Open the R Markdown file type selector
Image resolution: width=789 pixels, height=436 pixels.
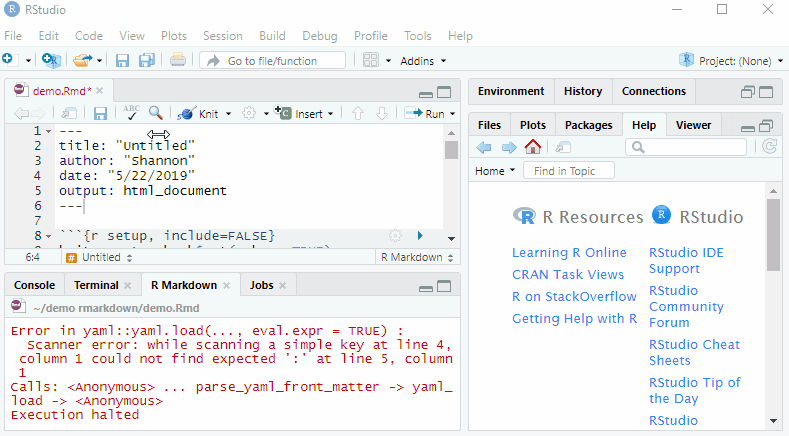pyautogui.click(x=417, y=257)
